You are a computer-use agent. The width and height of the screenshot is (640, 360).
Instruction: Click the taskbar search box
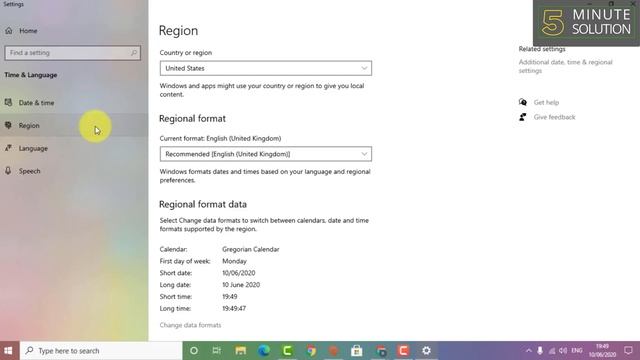point(101,351)
